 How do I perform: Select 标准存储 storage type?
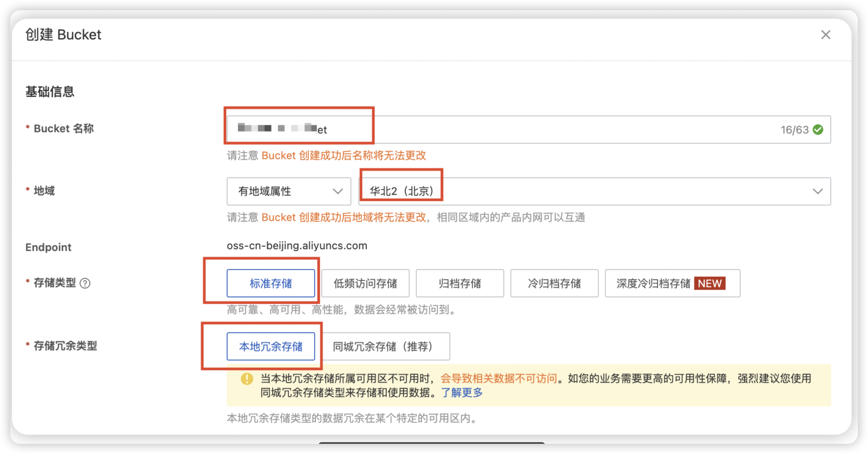pyautogui.click(x=271, y=283)
